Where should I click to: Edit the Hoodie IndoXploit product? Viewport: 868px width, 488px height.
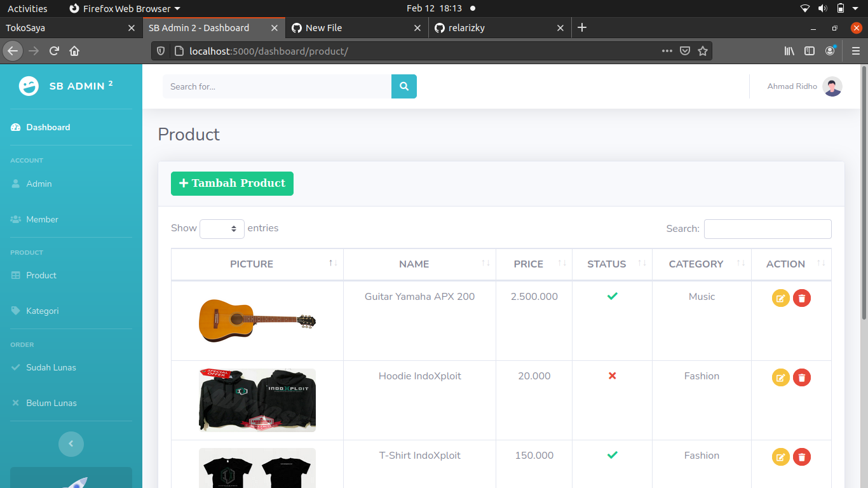(x=781, y=377)
